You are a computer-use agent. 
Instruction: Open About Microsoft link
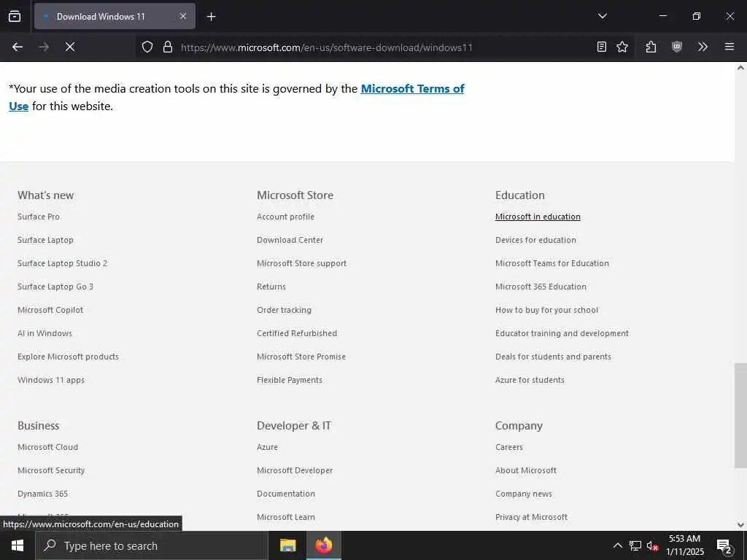(526, 470)
